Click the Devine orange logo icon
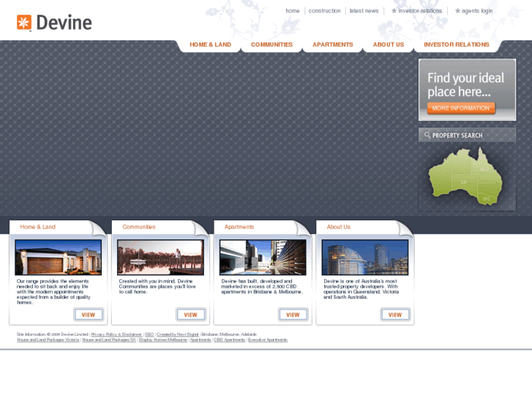This screenshot has width=532, height=399. [x=24, y=23]
